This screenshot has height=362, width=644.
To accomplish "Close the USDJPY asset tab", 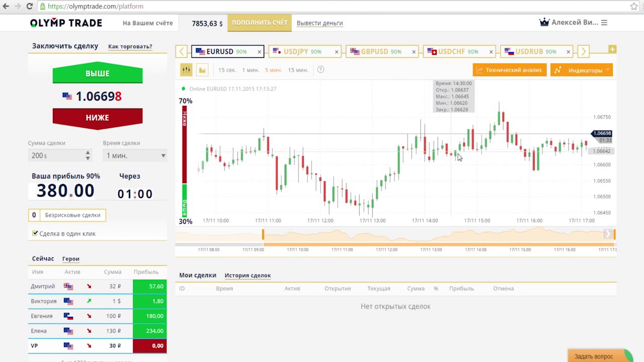I will pos(337,52).
